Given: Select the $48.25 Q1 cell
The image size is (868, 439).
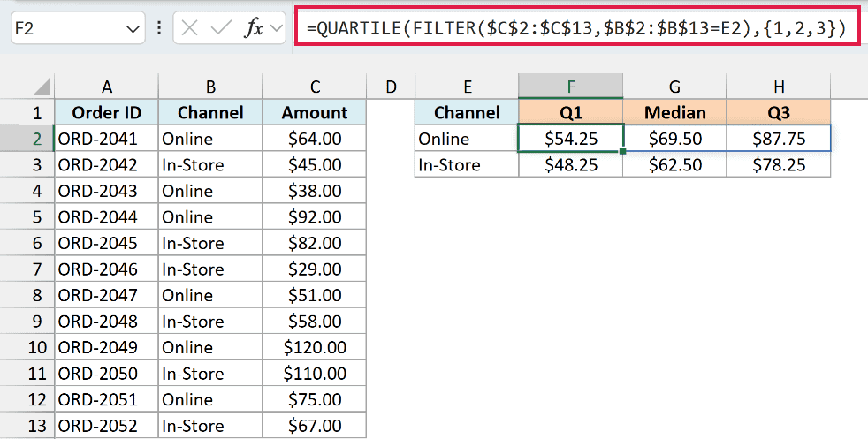Looking at the screenshot, I should pos(571,165).
